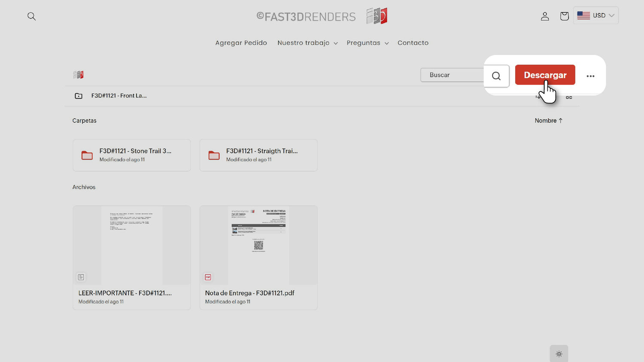Click the Fast3DRenders logo at top

pos(322,16)
